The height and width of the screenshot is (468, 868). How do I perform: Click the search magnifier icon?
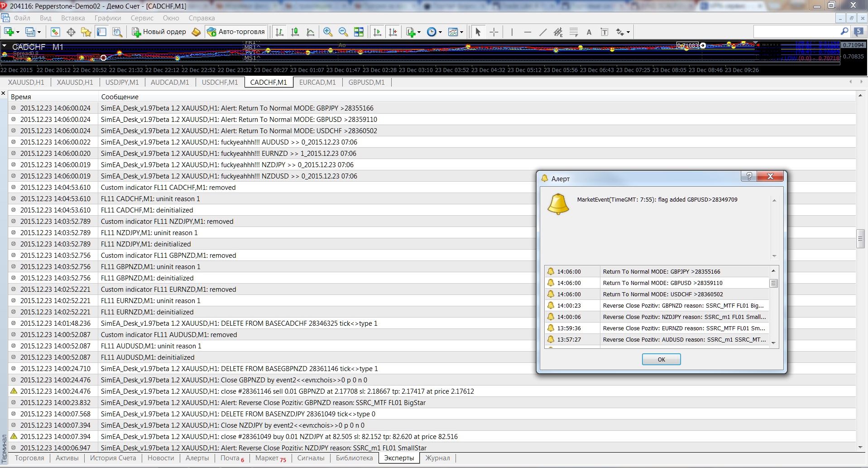pos(844,31)
